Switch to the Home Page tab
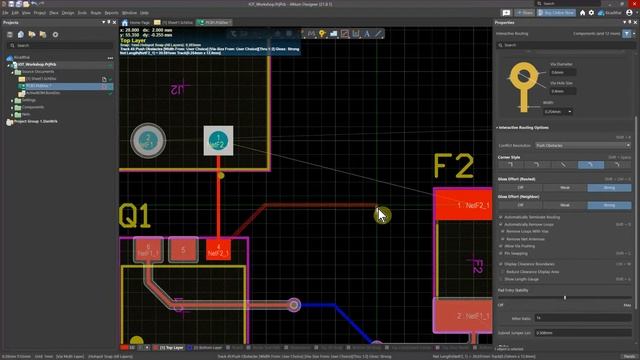This screenshot has width=640, height=360. click(x=136, y=22)
